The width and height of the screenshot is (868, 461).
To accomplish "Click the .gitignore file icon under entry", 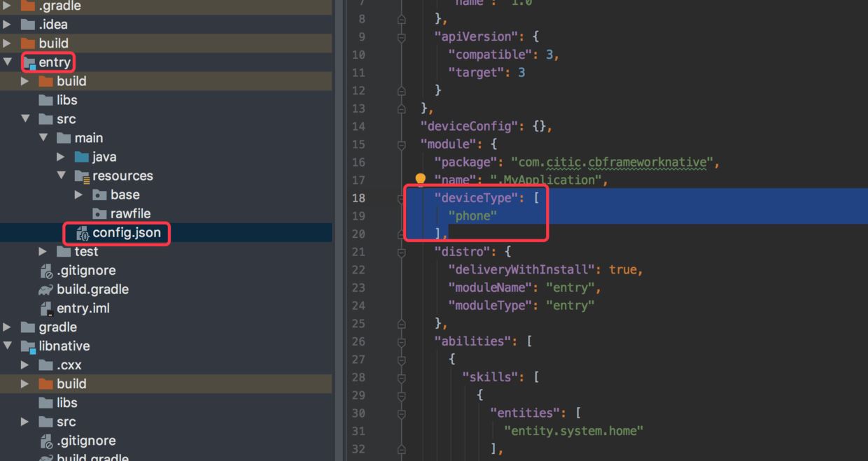I will (46, 270).
